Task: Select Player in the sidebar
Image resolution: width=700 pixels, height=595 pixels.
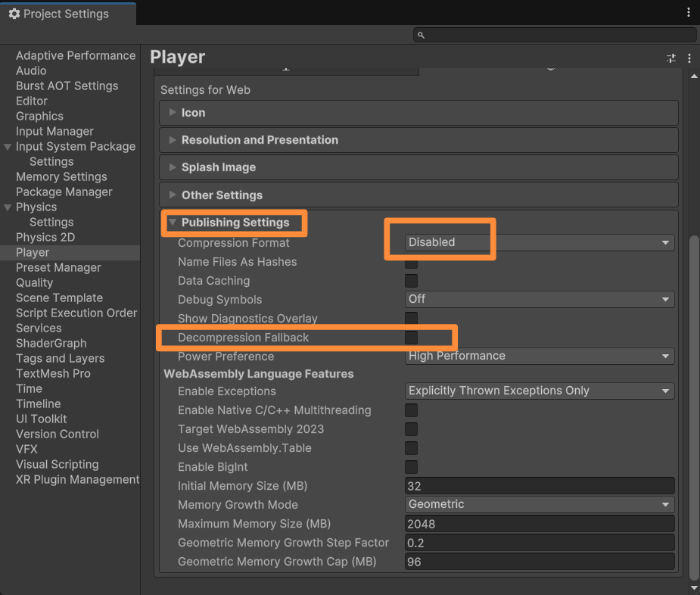Action: coord(33,252)
